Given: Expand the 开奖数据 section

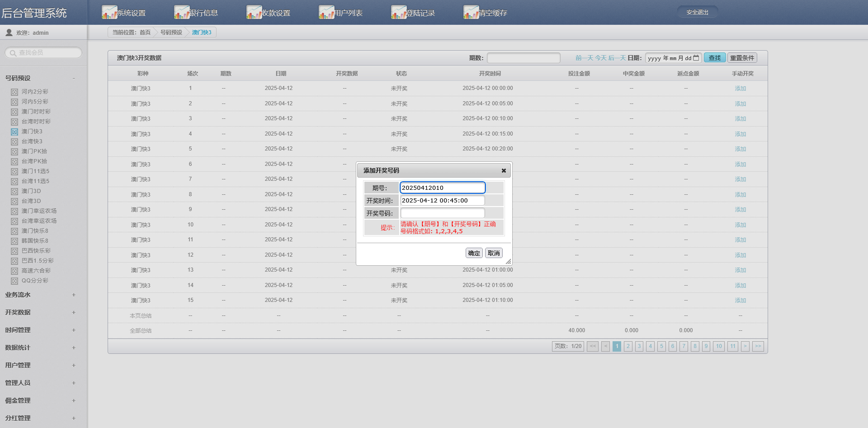Looking at the screenshot, I should [x=74, y=312].
